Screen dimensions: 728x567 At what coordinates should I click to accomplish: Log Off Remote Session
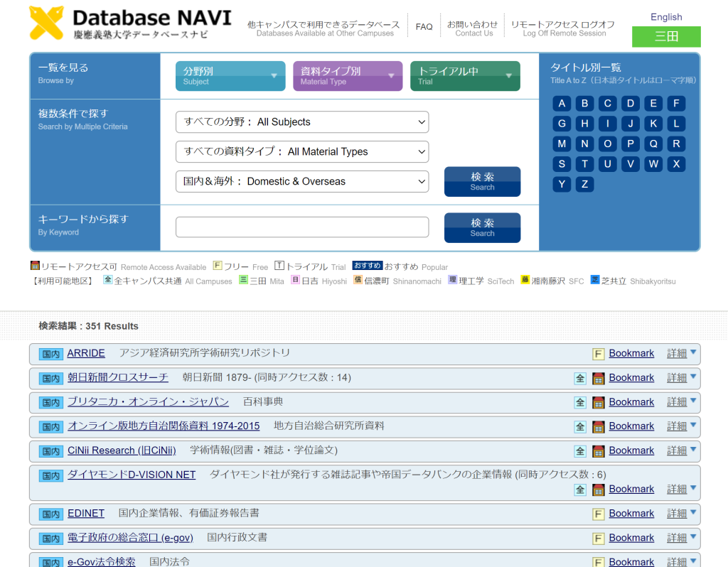tap(563, 28)
